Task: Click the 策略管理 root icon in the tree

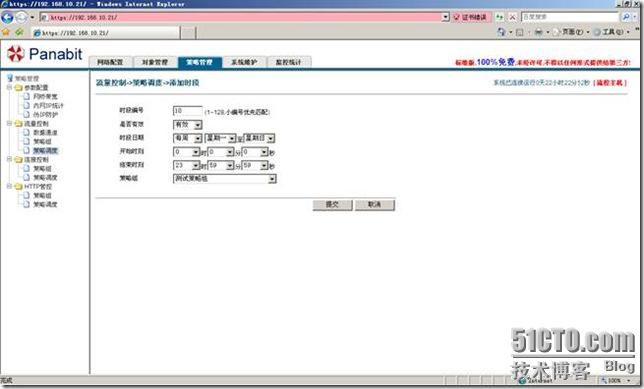Action: tap(10, 78)
